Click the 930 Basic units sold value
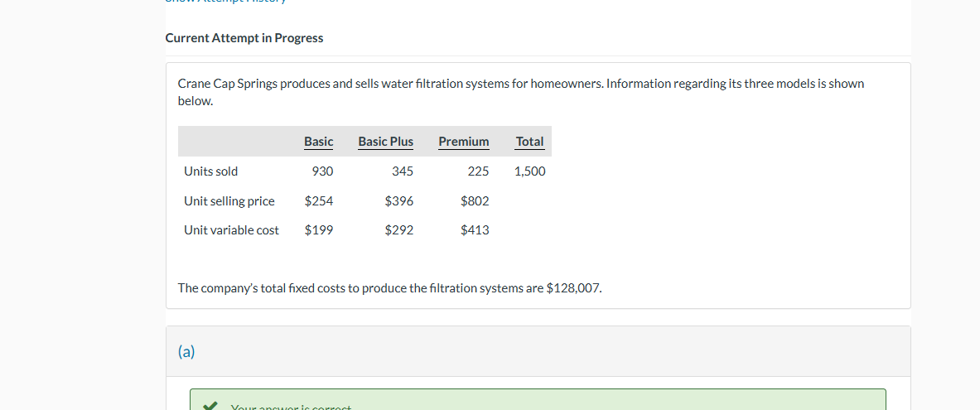Image resolution: width=980 pixels, height=410 pixels. 322,171
